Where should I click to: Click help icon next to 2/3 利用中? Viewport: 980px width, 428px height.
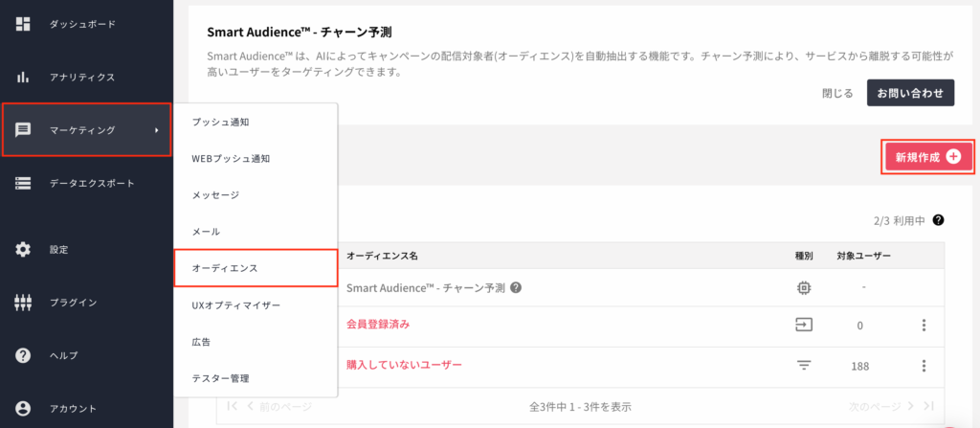pos(938,220)
